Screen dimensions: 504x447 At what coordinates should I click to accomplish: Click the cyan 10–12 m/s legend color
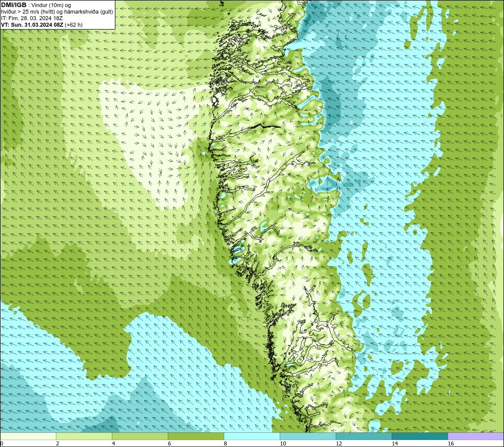[x=308, y=436]
